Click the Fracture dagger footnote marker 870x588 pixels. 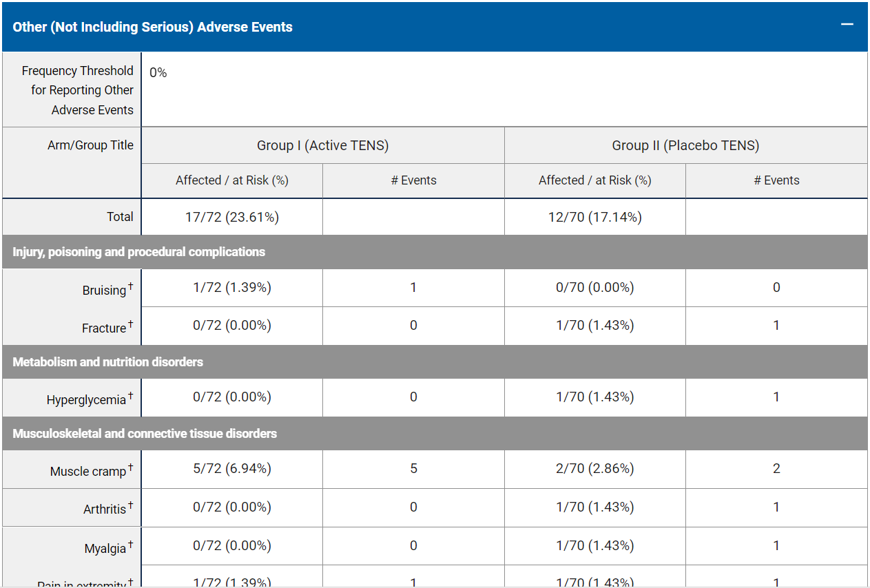[130, 324]
